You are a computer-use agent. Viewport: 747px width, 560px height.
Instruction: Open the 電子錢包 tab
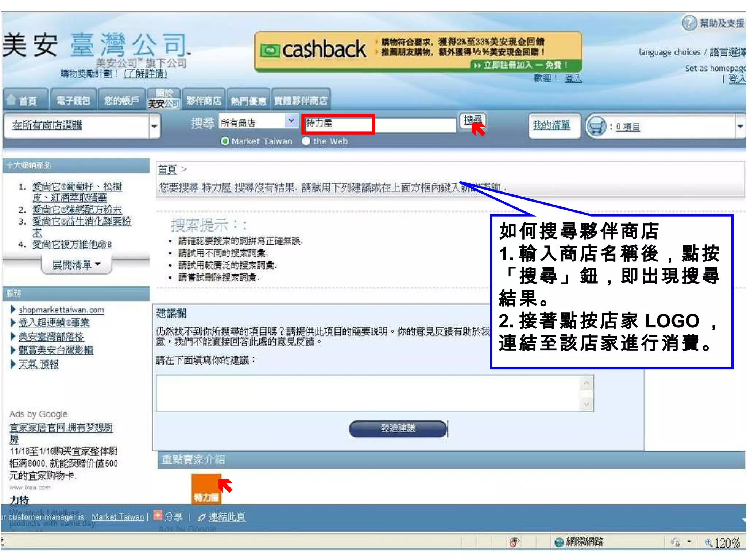coord(73,100)
